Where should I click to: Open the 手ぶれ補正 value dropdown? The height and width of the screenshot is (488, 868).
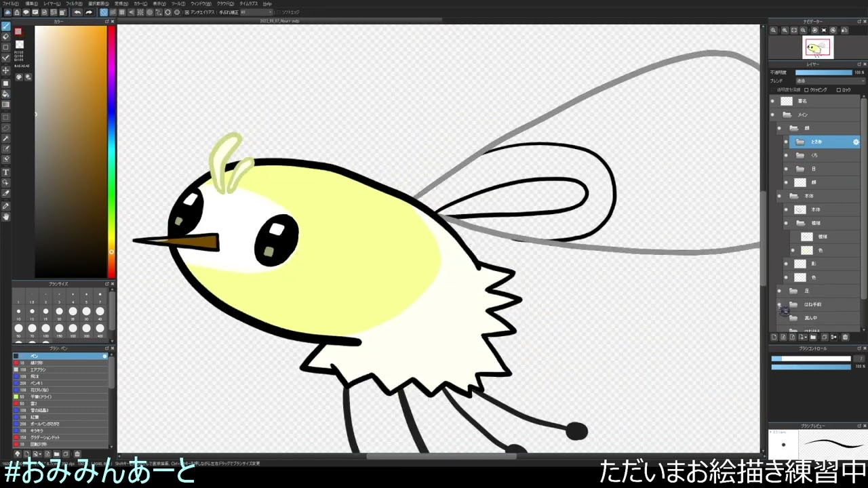(x=257, y=12)
